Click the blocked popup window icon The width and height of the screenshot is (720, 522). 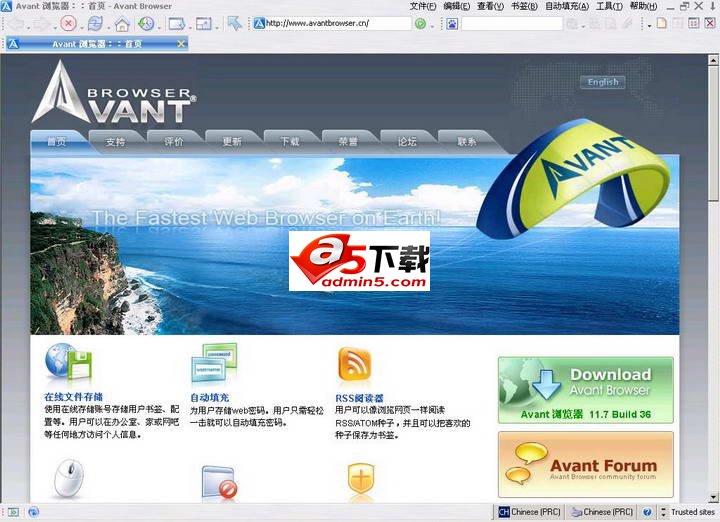[x=219, y=483]
